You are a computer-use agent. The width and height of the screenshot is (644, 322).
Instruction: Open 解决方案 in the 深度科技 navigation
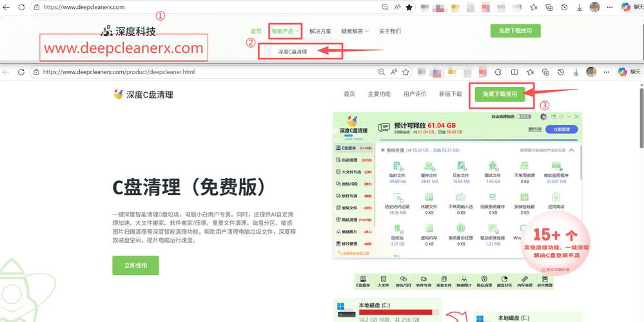320,31
